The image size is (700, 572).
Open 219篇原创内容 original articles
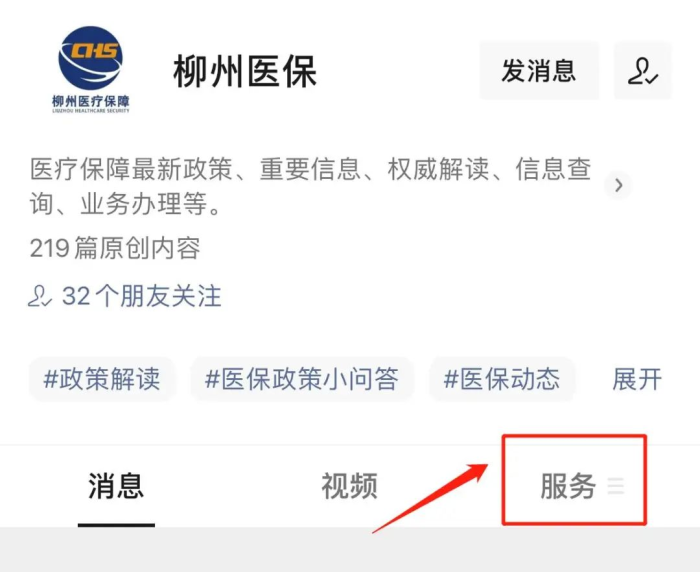click(x=115, y=248)
